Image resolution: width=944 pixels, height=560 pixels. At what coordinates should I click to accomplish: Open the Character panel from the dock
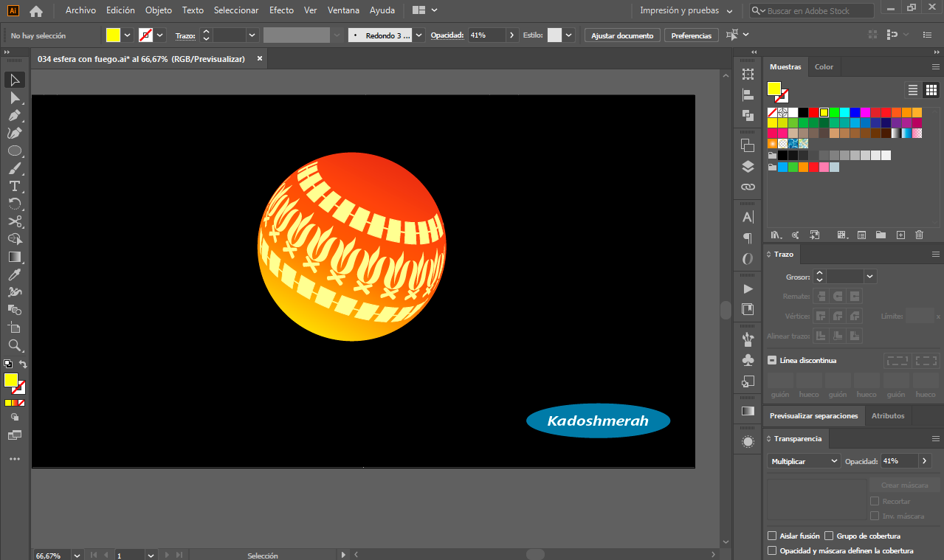pyautogui.click(x=748, y=218)
